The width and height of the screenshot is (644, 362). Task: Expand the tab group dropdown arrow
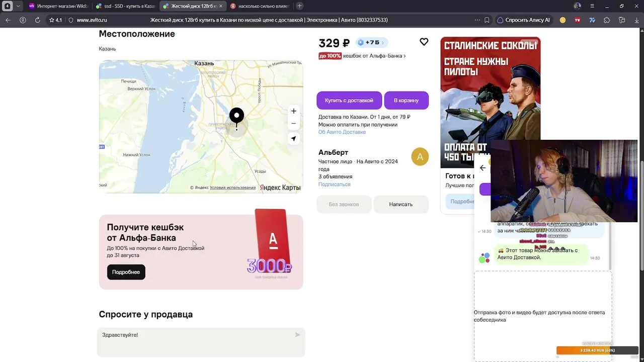click(18, 6)
